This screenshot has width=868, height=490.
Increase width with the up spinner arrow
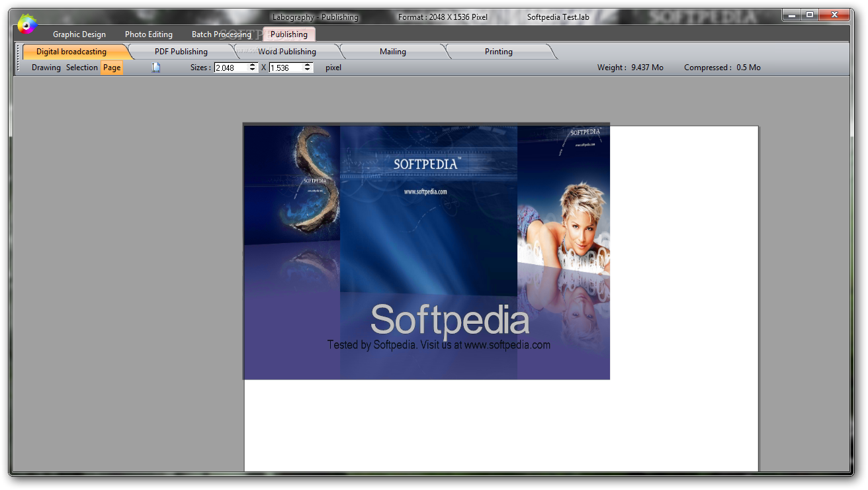point(253,65)
